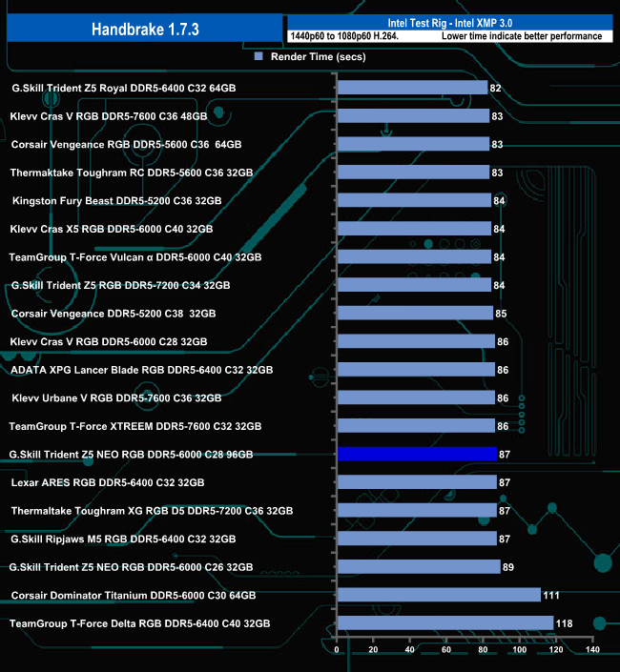Select 'G.Skill Ripjaws M5 RGB DDR5-6400 C32 32GB' label
The image size is (620, 672).
pyautogui.click(x=123, y=540)
